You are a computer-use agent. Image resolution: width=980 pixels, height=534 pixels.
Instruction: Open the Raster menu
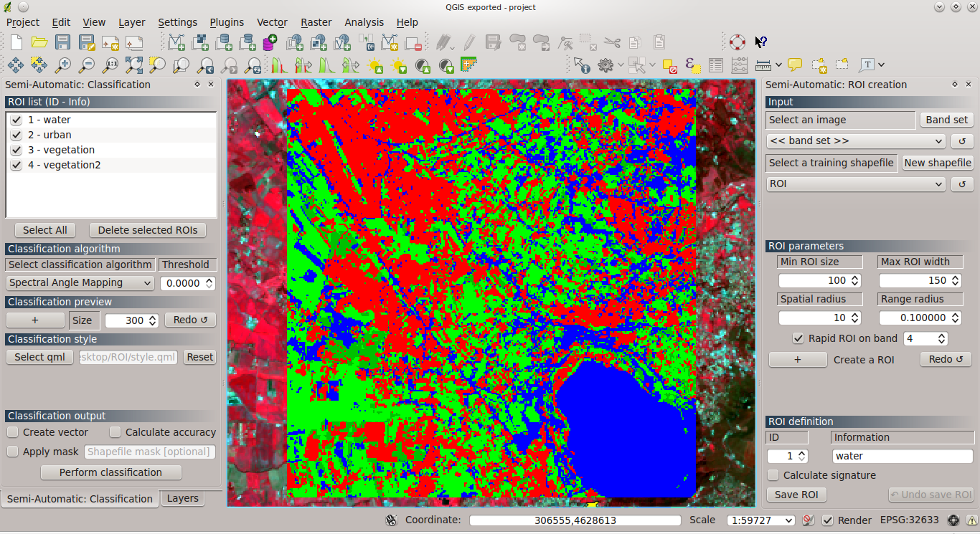tap(316, 22)
